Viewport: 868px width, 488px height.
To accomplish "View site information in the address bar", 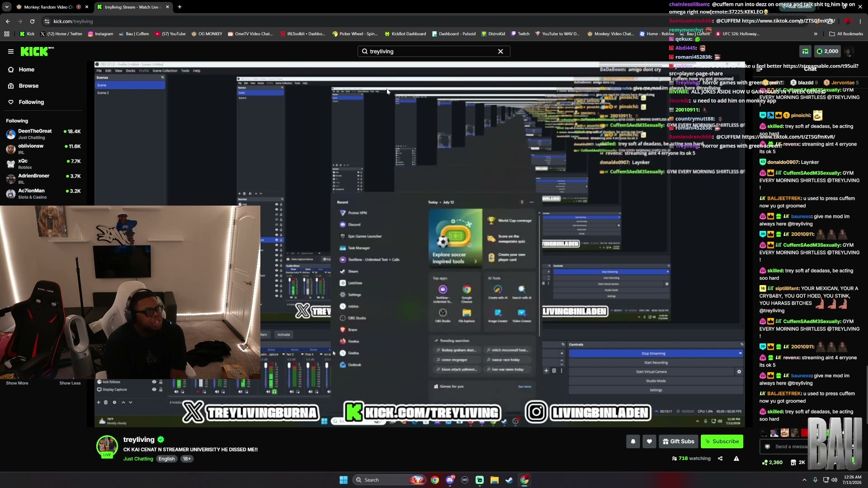I will tap(47, 21).
